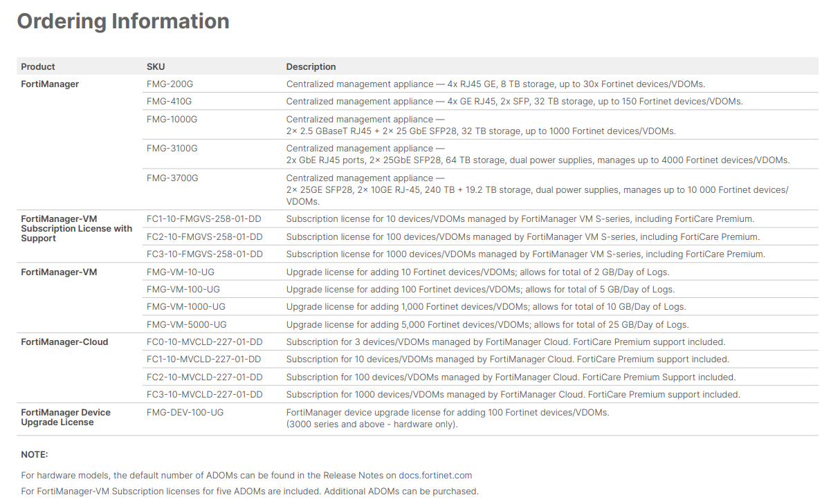Screen dimensions: 840x504
Task: Select the SKU column header
Action: pos(156,66)
